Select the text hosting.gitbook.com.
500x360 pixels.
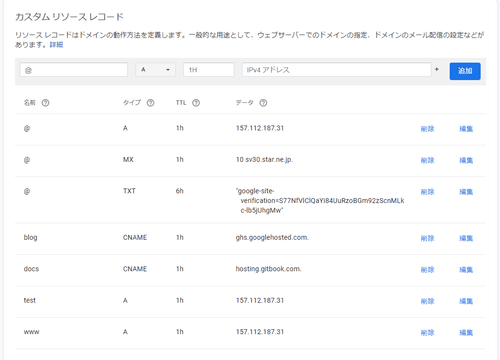268,269
